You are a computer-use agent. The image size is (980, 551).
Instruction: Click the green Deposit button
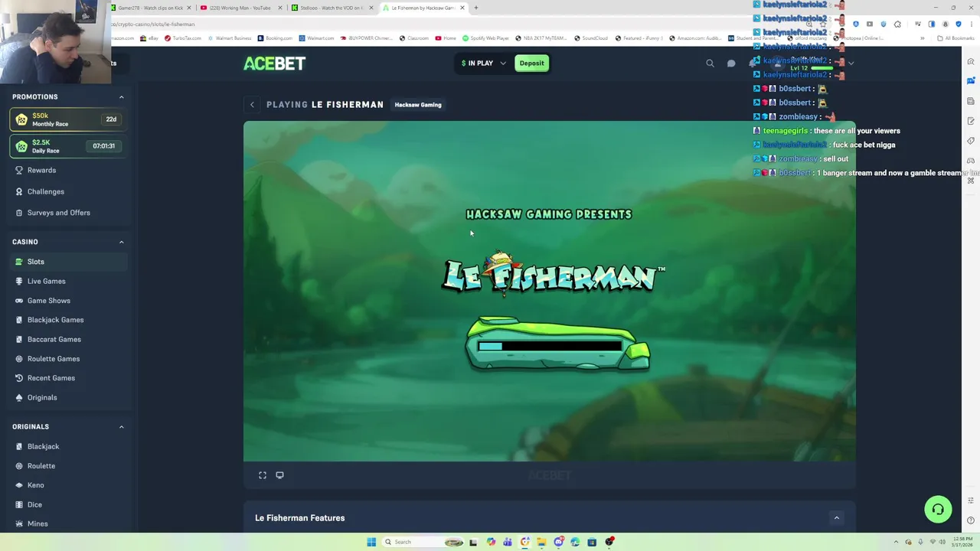tap(531, 64)
